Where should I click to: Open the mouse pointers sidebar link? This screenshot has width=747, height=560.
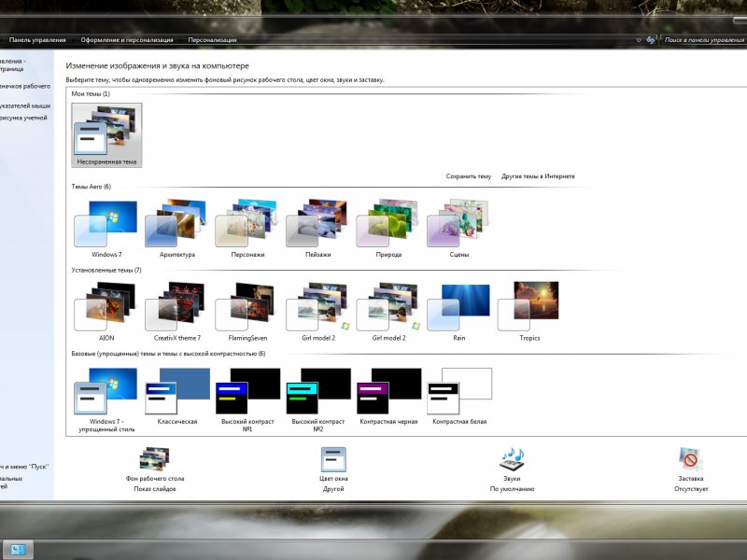pyautogui.click(x=25, y=105)
